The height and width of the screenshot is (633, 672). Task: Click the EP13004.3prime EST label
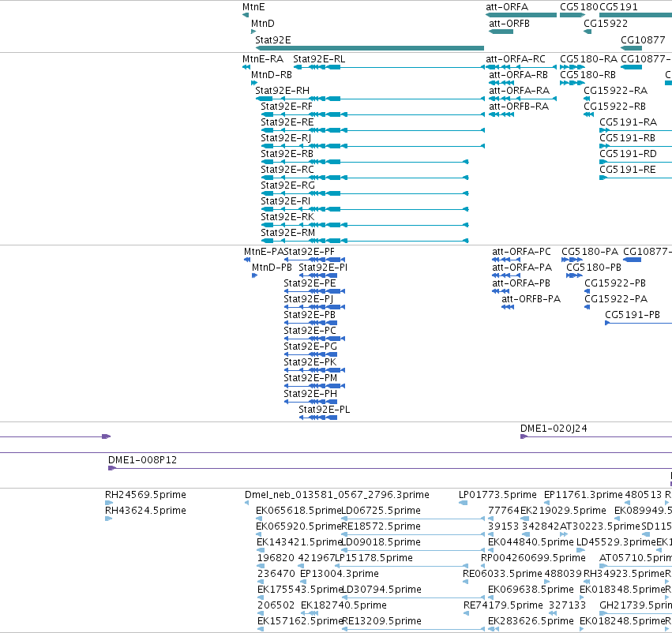(x=340, y=574)
